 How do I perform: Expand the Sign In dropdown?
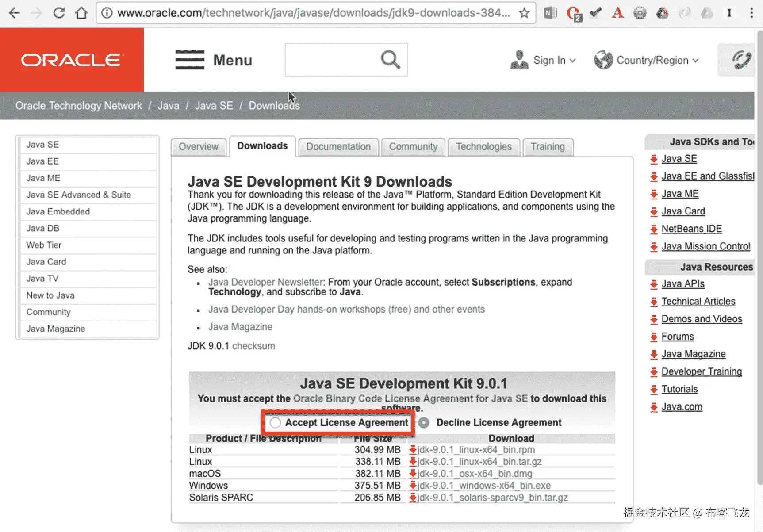pyautogui.click(x=543, y=60)
